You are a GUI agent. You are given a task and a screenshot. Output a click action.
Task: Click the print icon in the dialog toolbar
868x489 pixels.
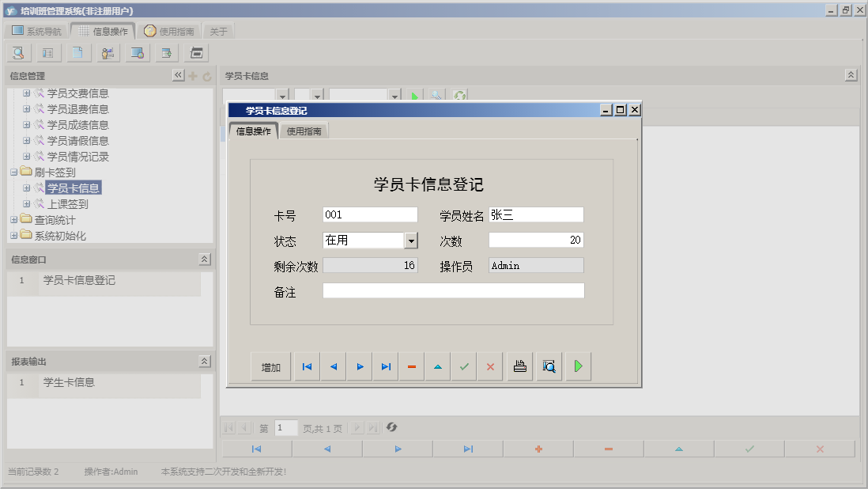tap(519, 366)
